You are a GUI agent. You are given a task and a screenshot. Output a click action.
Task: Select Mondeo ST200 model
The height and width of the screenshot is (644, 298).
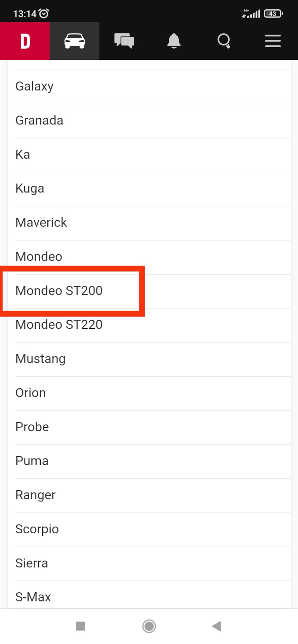pyautogui.click(x=59, y=291)
